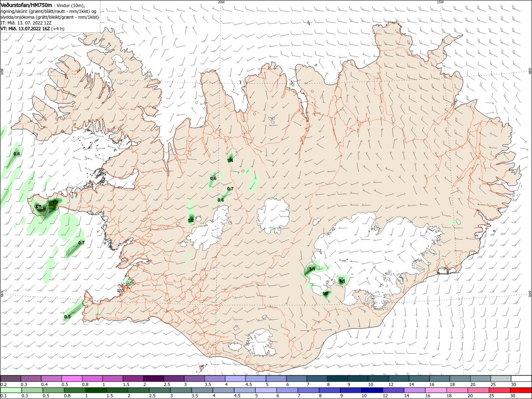
Task: Click the 1.4 precipitation value on the map
Action: tap(230, 160)
